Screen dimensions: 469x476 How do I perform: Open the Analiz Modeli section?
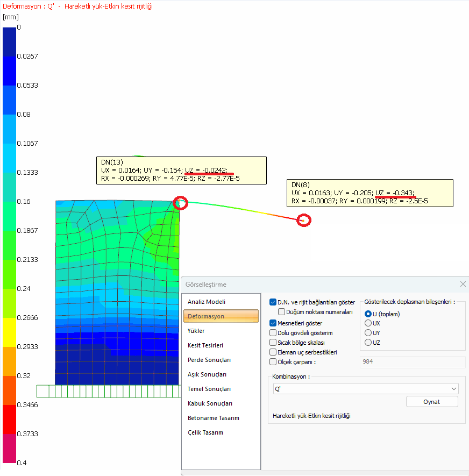207,302
